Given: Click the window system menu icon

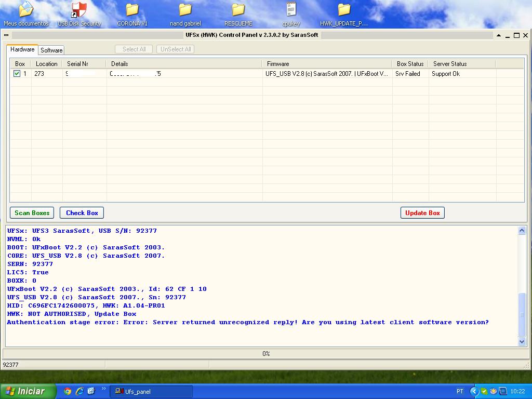Looking at the screenshot, I should click(6, 35).
